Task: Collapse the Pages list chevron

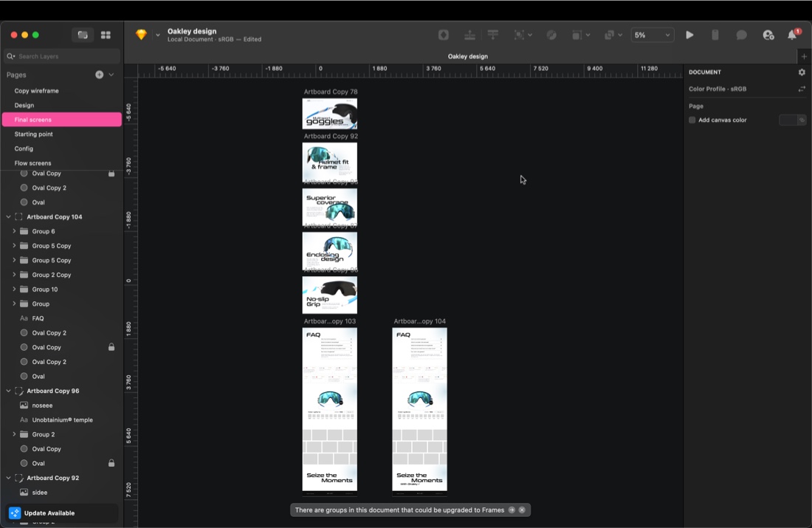Action: (x=111, y=75)
